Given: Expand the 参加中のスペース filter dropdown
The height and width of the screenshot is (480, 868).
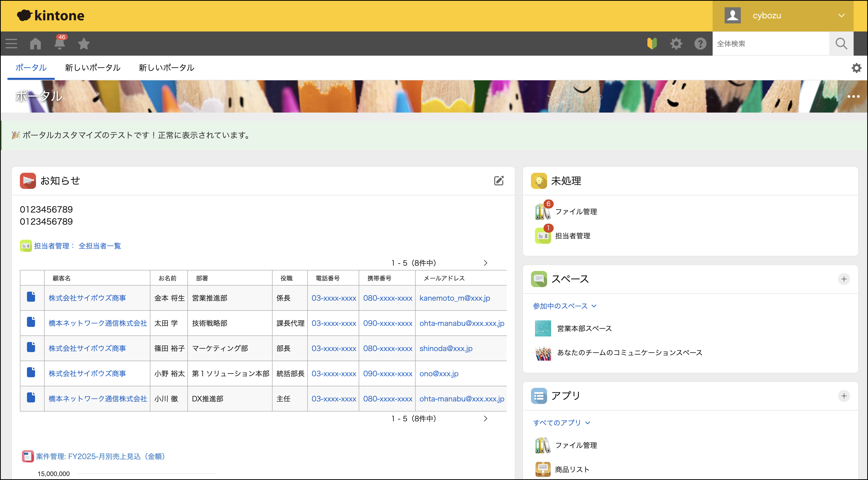Looking at the screenshot, I should point(565,306).
